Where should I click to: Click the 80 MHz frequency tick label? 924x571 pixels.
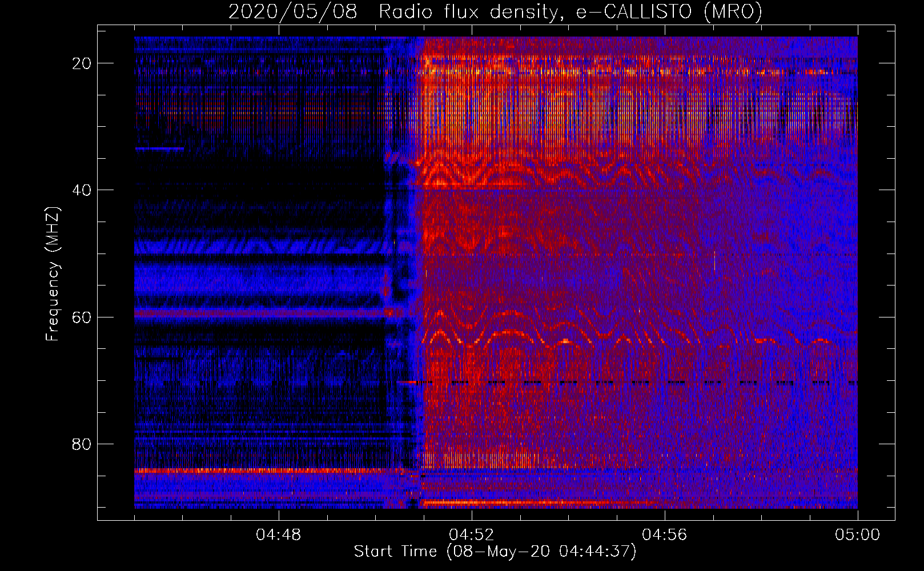(82, 444)
